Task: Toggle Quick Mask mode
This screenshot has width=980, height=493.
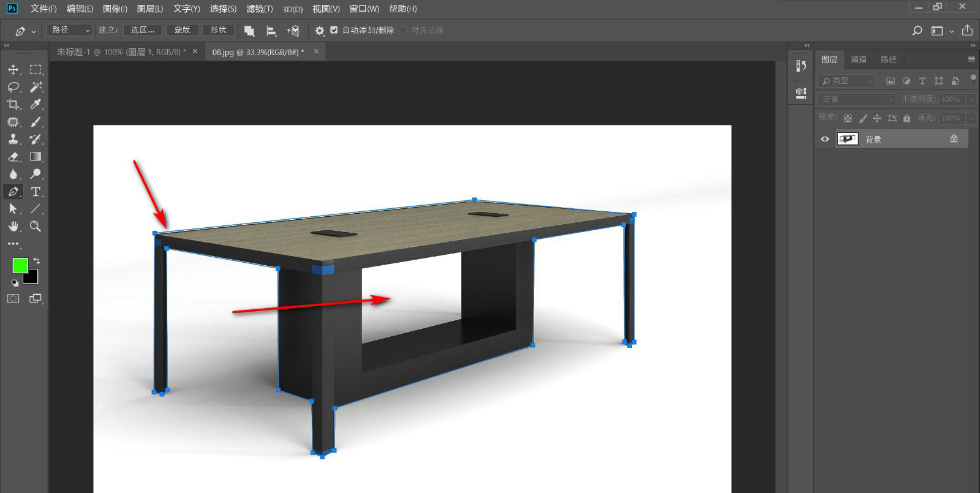Action: coord(13,299)
